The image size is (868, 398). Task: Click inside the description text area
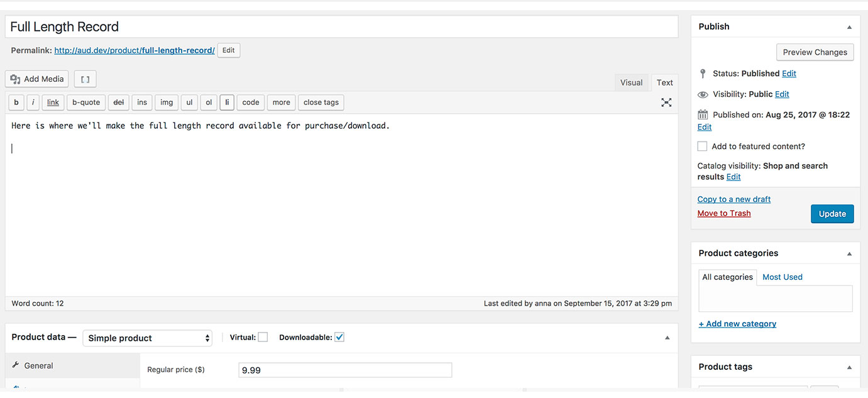342,205
